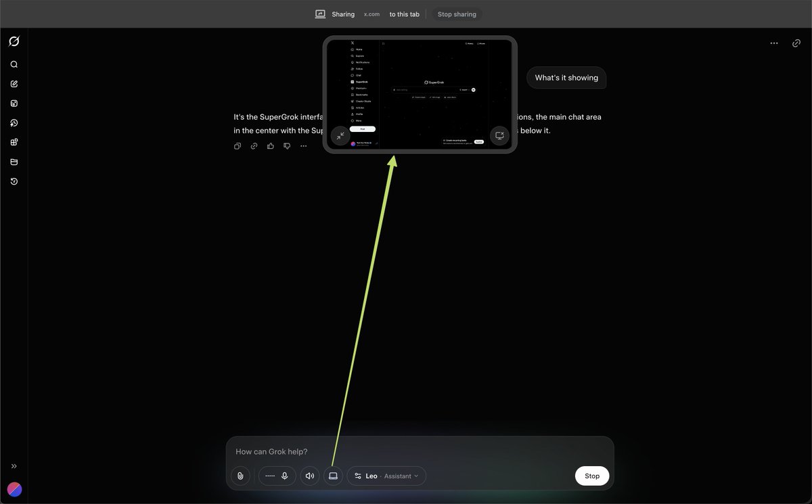The width and height of the screenshot is (812, 504).
Task: Expand the sidebar with double chevron
Action: [14, 466]
